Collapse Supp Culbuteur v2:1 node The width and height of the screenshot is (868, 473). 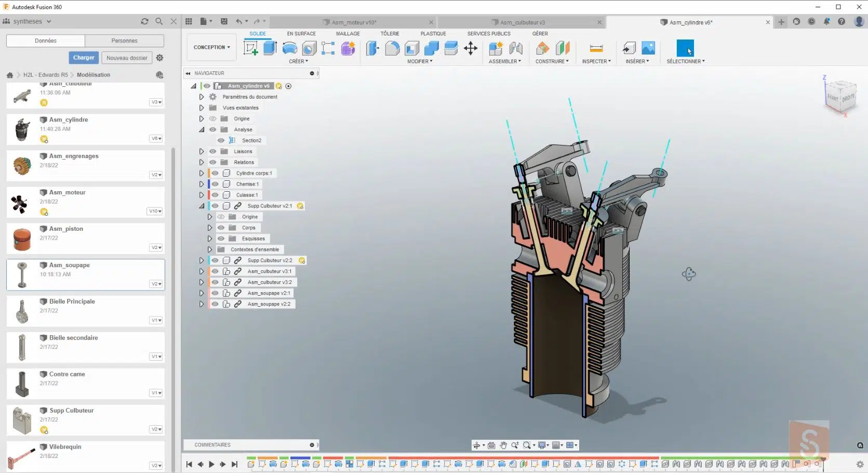click(x=202, y=206)
